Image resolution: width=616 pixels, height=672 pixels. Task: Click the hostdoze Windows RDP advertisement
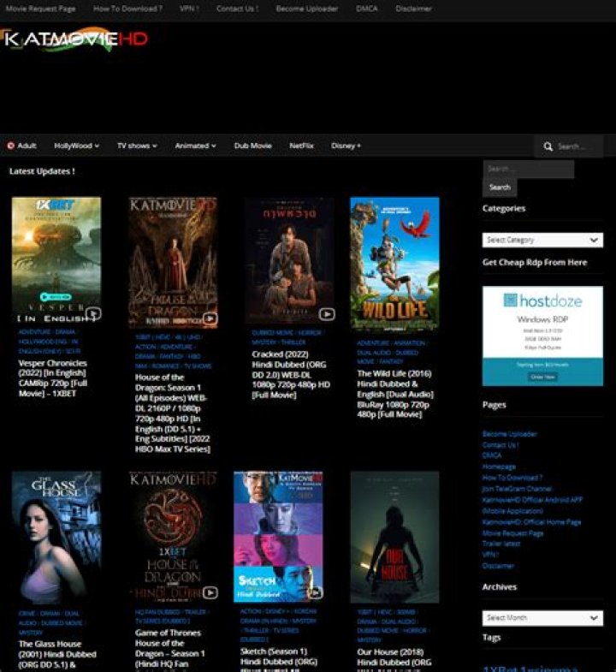pyautogui.click(x=542, y=336)
